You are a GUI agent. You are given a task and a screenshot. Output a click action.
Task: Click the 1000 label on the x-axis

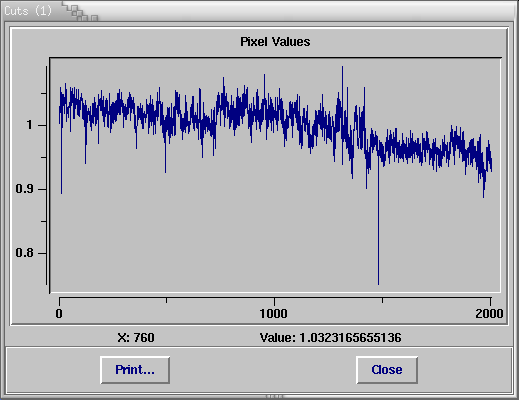(x=273, y=314)
